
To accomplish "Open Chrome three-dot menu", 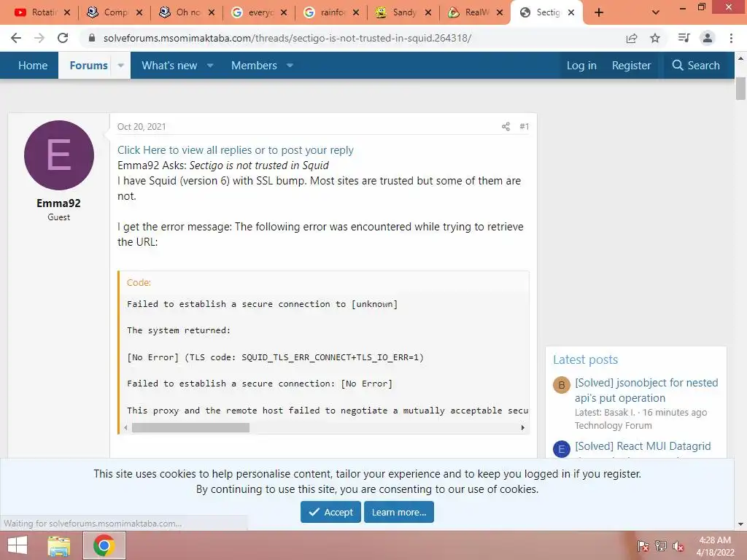I will coord(731,38).
